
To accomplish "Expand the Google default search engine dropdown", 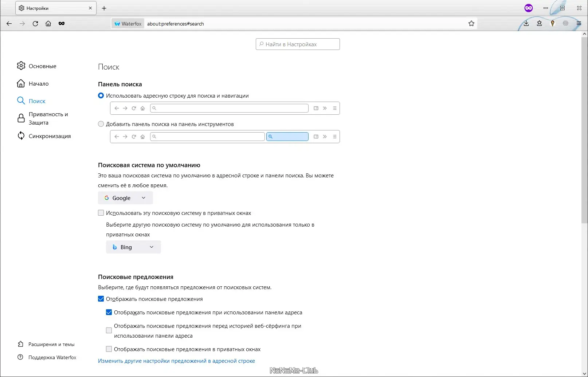I will [125, 198].
